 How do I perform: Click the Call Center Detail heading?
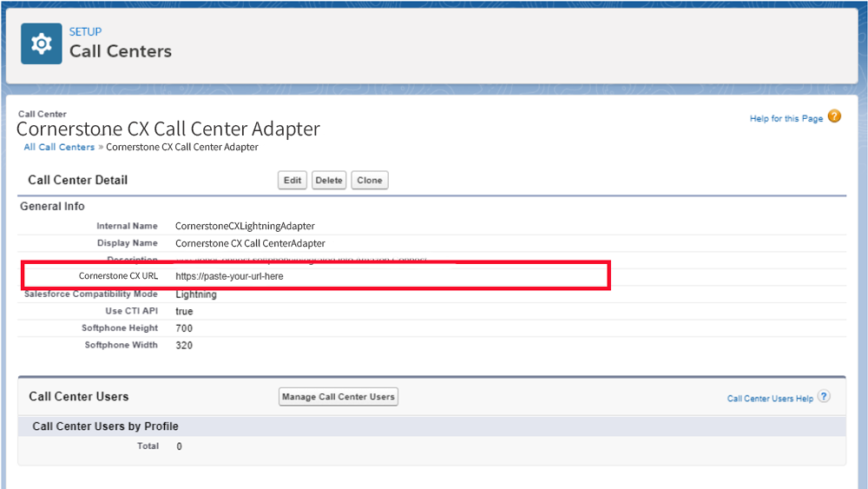coord(77,180)
